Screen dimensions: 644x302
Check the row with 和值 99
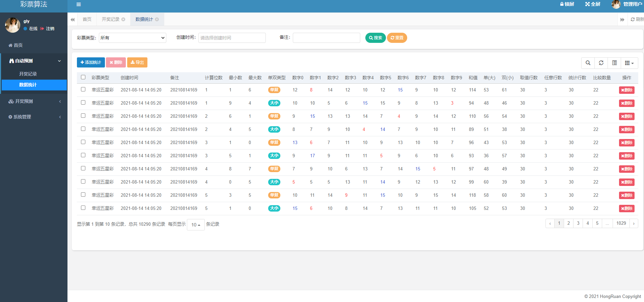click(x=83, y=182)
